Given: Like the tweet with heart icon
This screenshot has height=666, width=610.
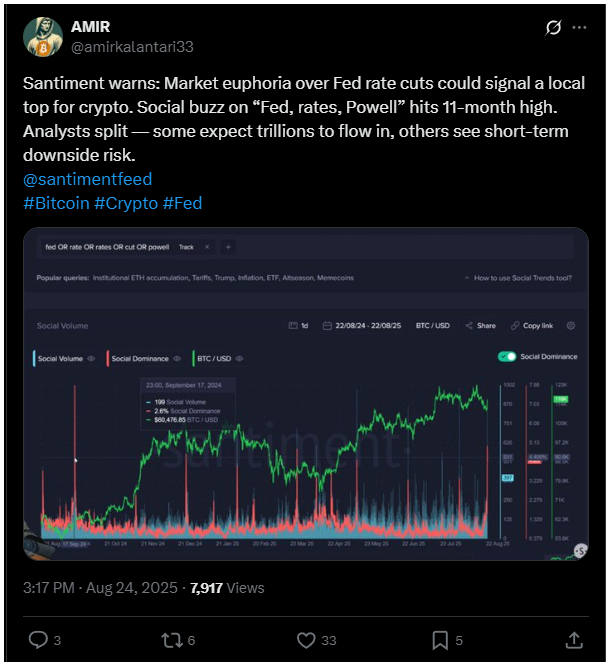Looking at the screenshot, I should [306, 640].
